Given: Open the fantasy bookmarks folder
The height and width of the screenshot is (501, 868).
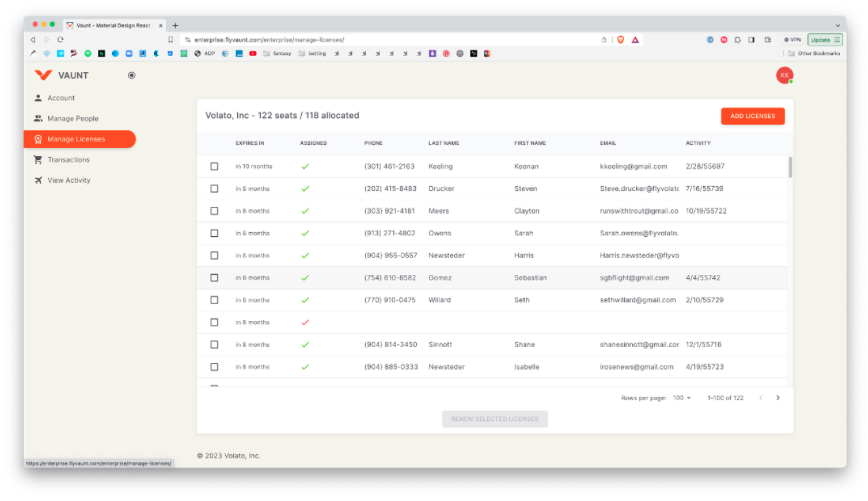Looking at the screenshot, I should click(x=277, y=53).
